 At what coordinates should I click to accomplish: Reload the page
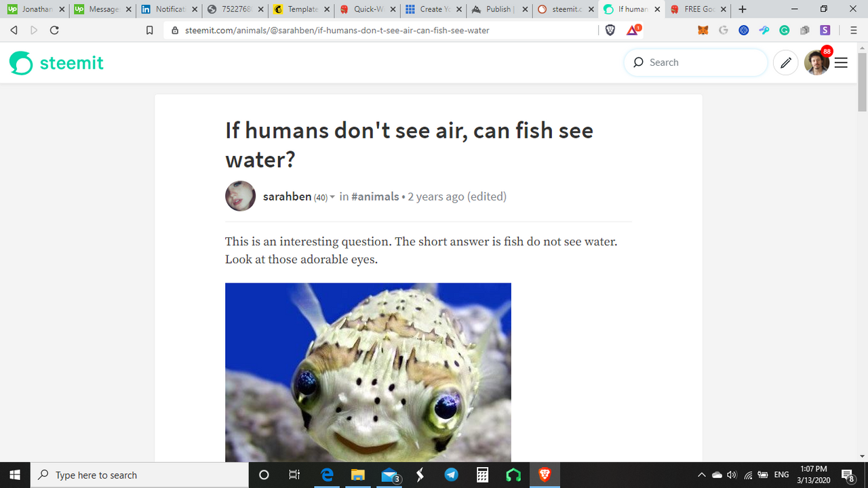click(54, 30)
